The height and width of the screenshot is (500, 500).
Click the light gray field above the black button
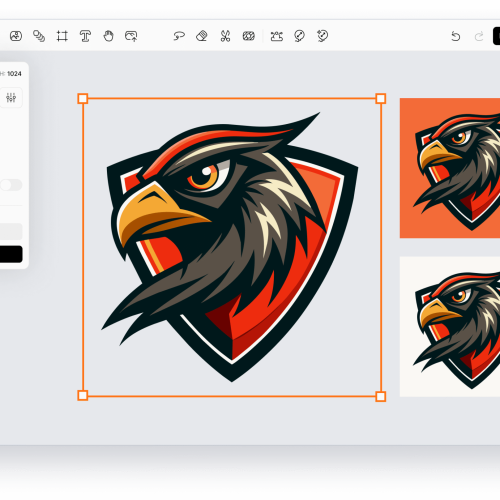tap(11, 231)
